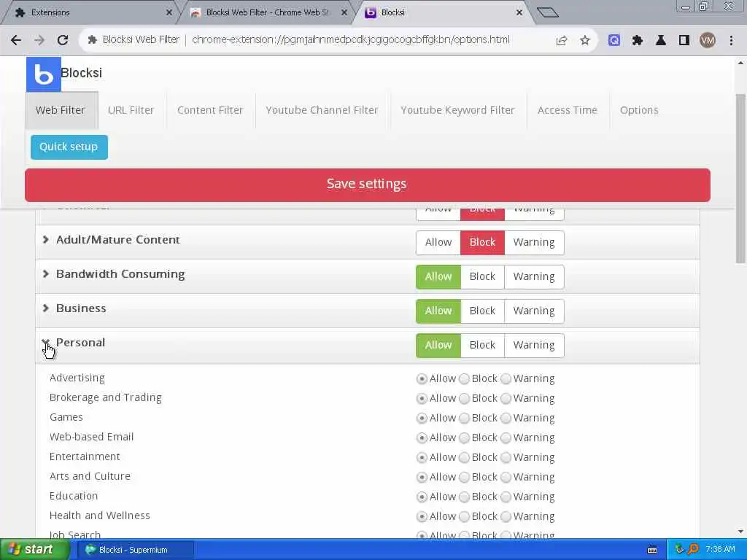Select Warning radio for Arts and Culture

pyautogui.click(x=506, y=477)
